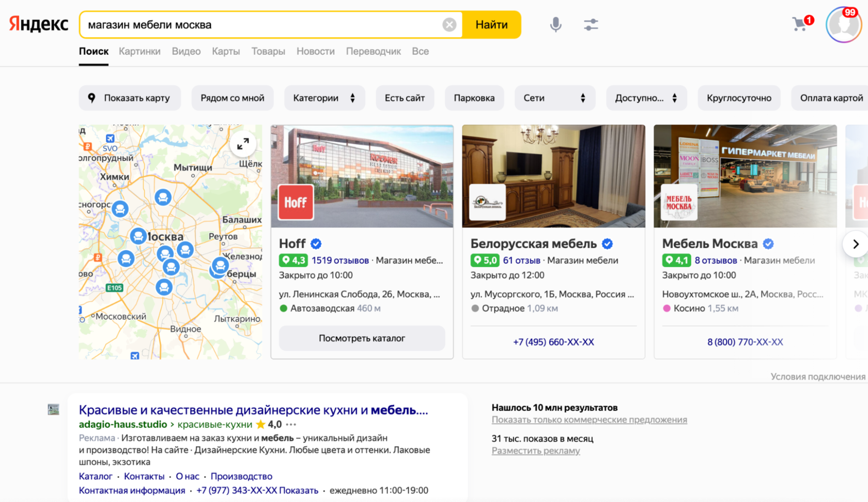Viewport: 868px width, 502px height.
Task: Toggle the Оплата картой filter
Action: (x=831, y=98)
